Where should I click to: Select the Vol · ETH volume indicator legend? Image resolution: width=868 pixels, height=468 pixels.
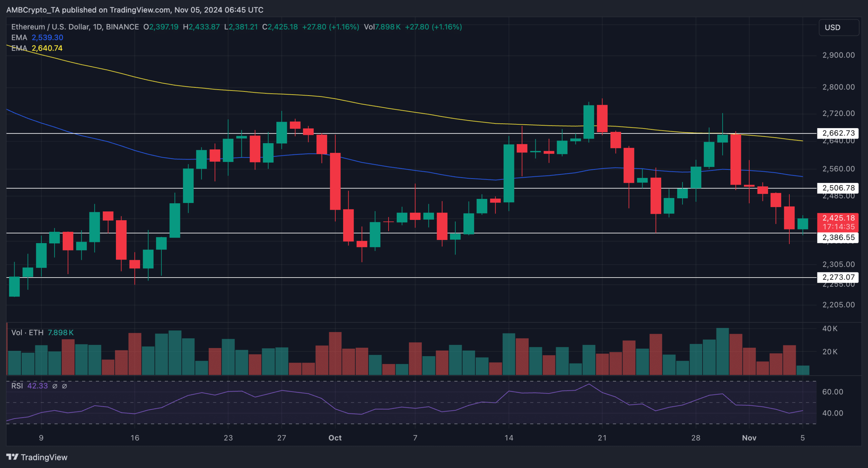click(27, 332)
